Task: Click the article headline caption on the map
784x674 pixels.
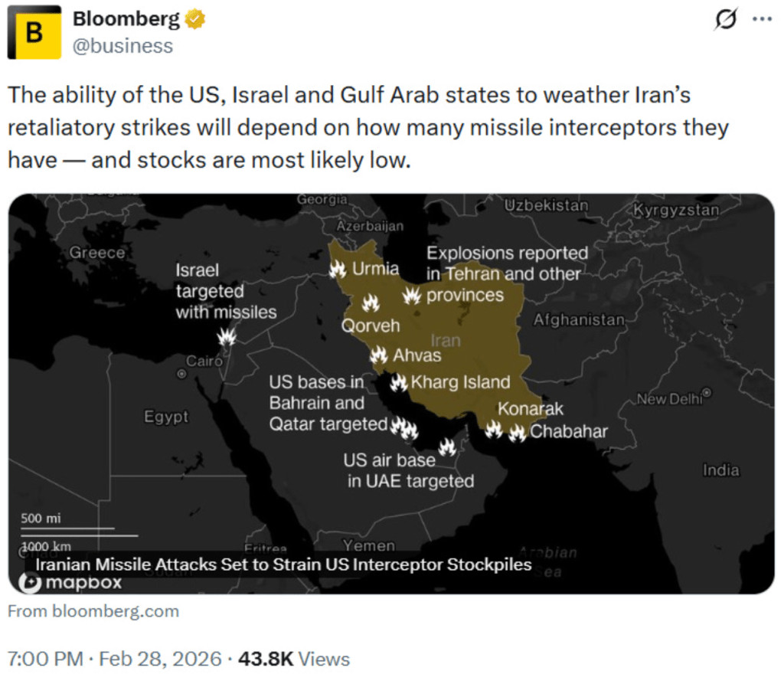Action: pyautogui.click(x=283, y=565)
